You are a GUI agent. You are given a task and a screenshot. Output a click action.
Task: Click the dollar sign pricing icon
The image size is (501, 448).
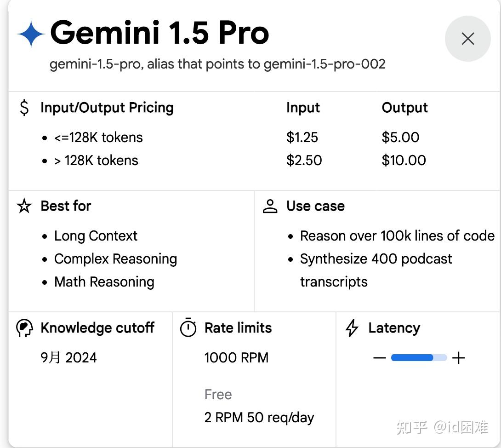[24, 108]
